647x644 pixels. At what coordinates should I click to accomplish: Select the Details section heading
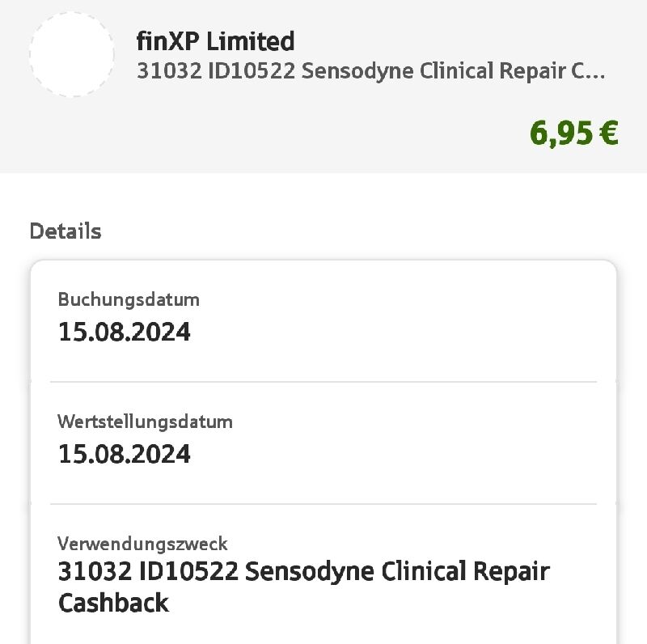point(66,231)
